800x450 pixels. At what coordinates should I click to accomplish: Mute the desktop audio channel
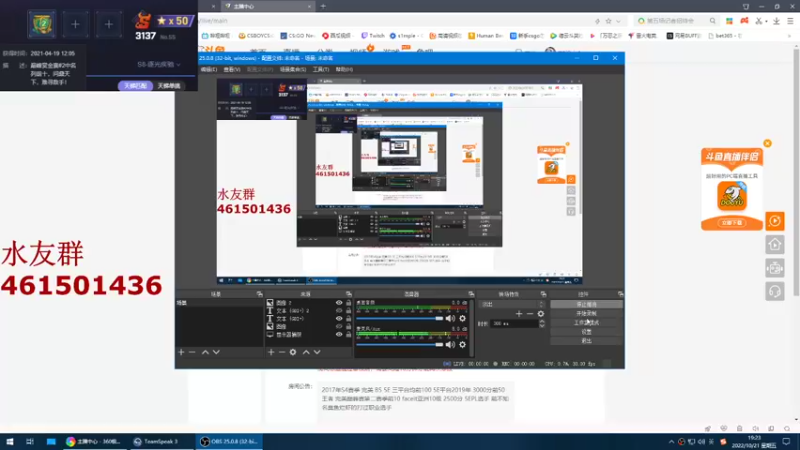point(450,318)
